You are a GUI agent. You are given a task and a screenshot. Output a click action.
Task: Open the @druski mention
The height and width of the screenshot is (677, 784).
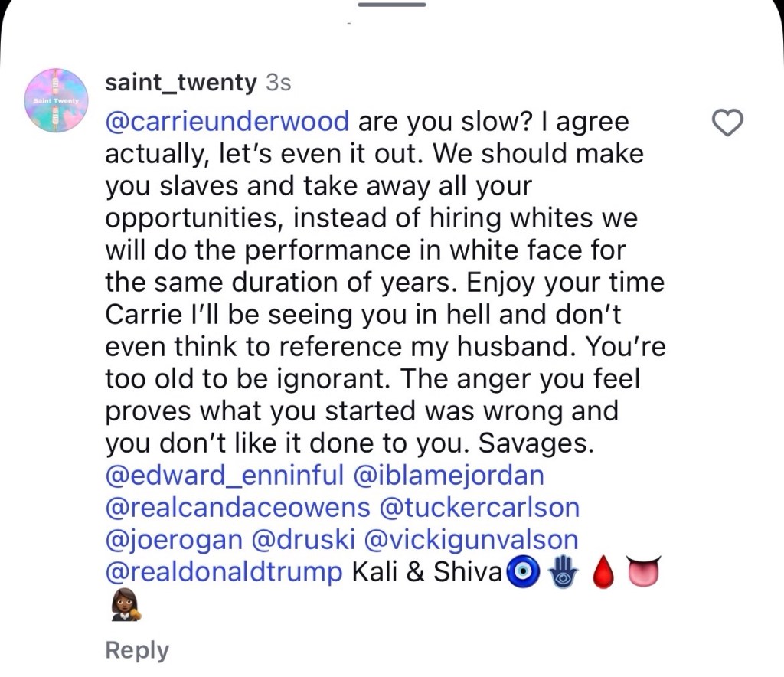pos(308,539)
